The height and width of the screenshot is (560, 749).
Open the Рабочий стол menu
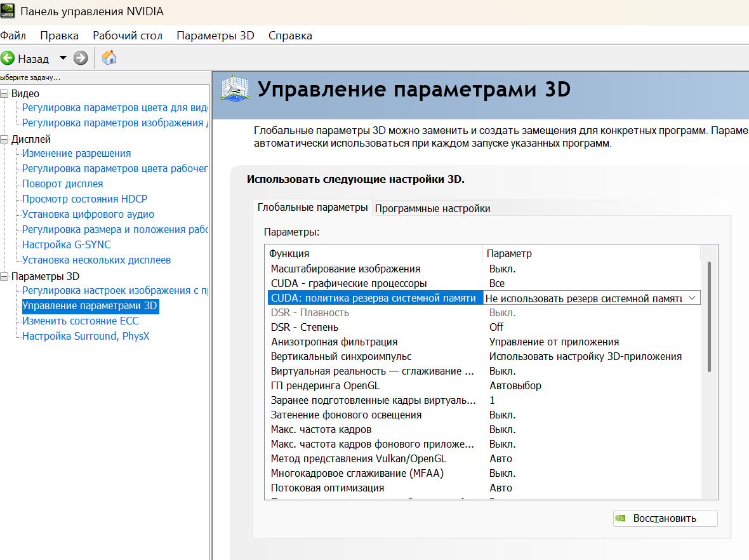(x=128, y=36)
